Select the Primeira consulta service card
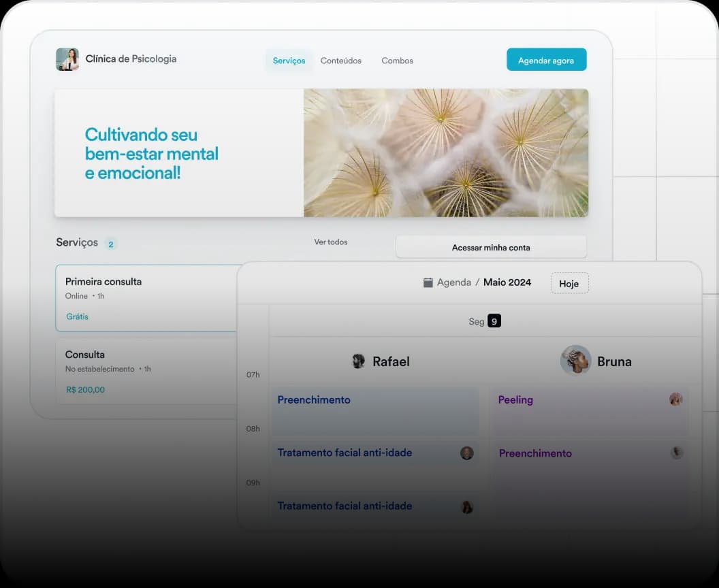719x588 pixels. coord(146,298)
